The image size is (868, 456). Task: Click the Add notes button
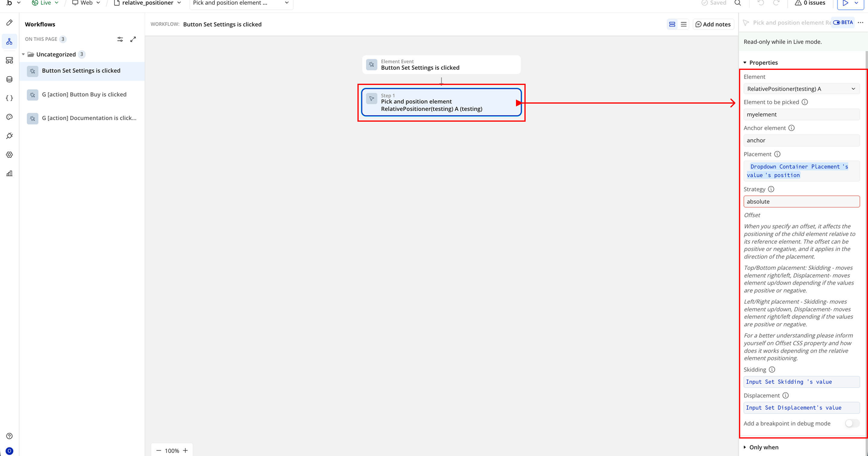713,24
